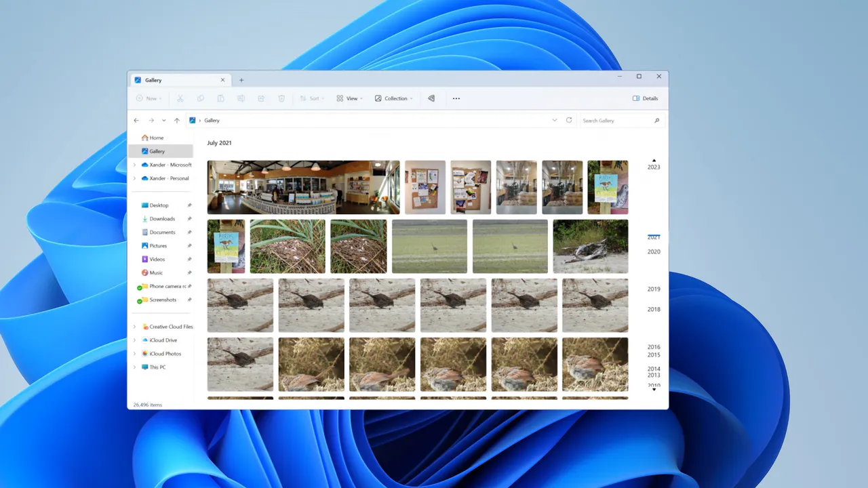The image size is (868, 488).
Task: Select Home in navigation pane
Action: [x=156, y=138]
